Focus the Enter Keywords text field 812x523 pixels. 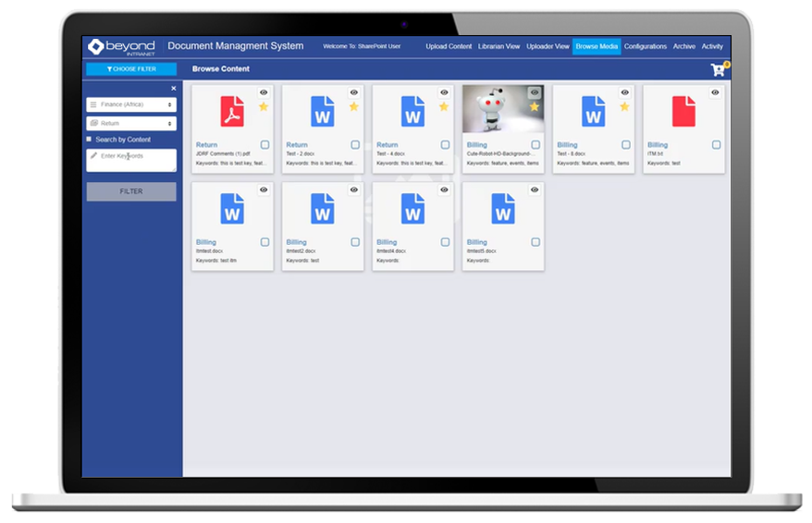131,161
